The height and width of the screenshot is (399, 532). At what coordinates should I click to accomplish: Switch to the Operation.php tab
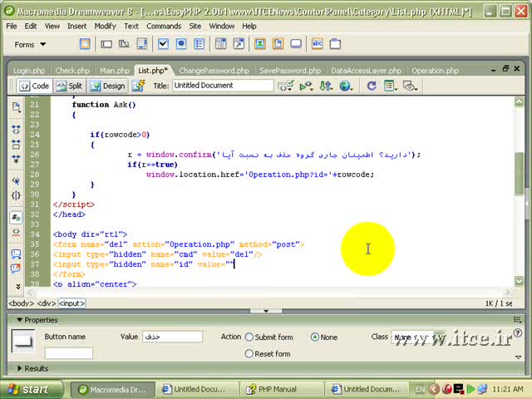(435, 71)
